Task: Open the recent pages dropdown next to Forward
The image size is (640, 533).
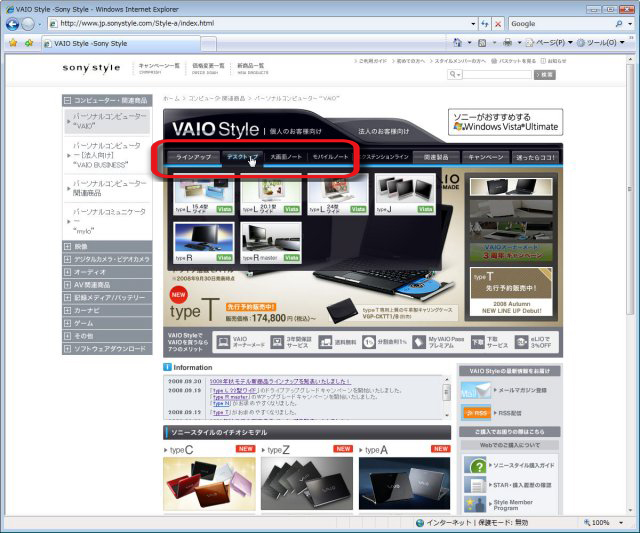Action: pos(40,24)
